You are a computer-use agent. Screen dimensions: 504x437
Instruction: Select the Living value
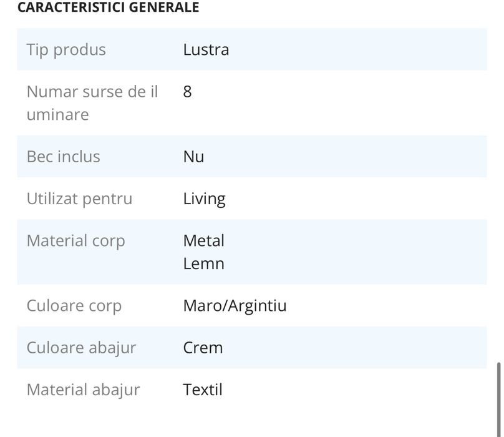pos(204,199)
